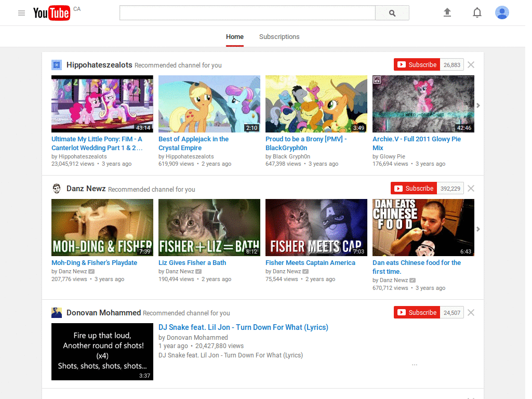Subscribe to Danz Newz
532x399 pixels.
(414, 188)
